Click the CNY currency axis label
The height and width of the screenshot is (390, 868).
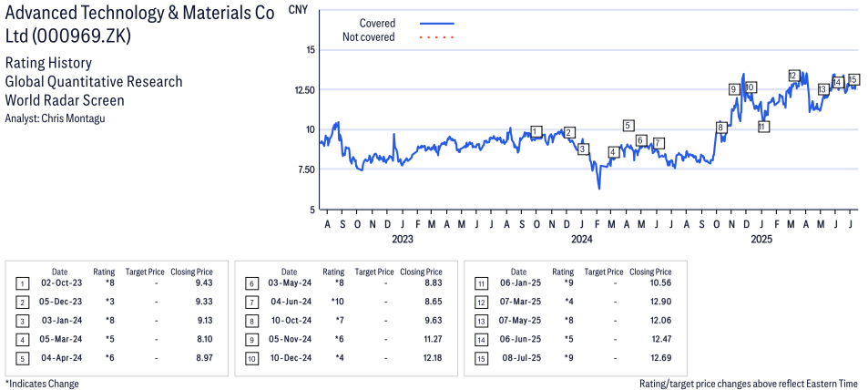298,9
